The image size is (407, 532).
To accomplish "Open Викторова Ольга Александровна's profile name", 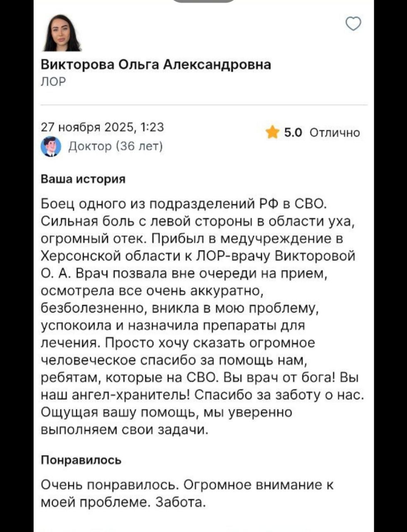I will (156, 64).
